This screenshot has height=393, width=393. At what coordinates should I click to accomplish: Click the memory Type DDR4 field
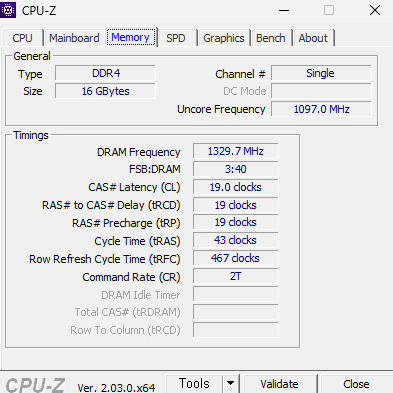[105, 73]
